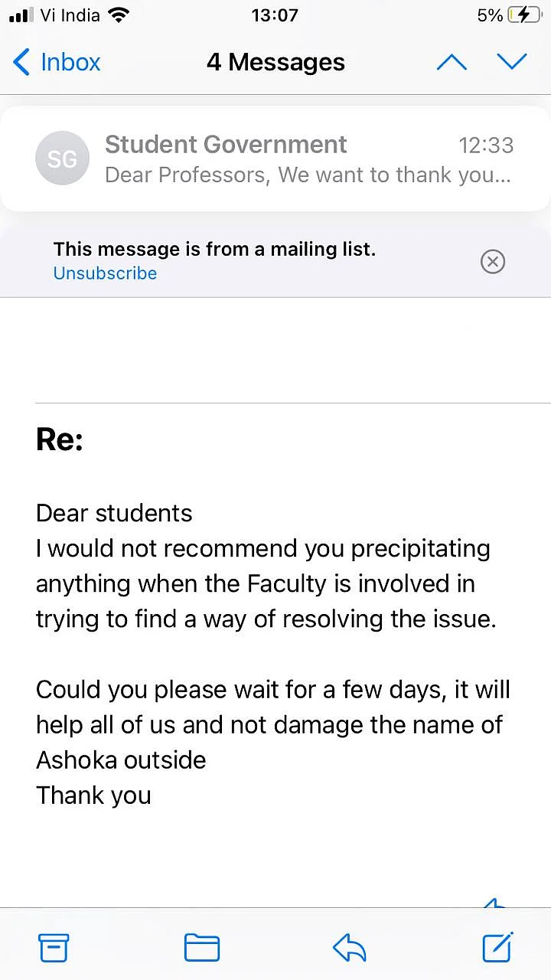Tap the message preview text Dear Professors
The image size is (551, 980).
coord(187,175)
